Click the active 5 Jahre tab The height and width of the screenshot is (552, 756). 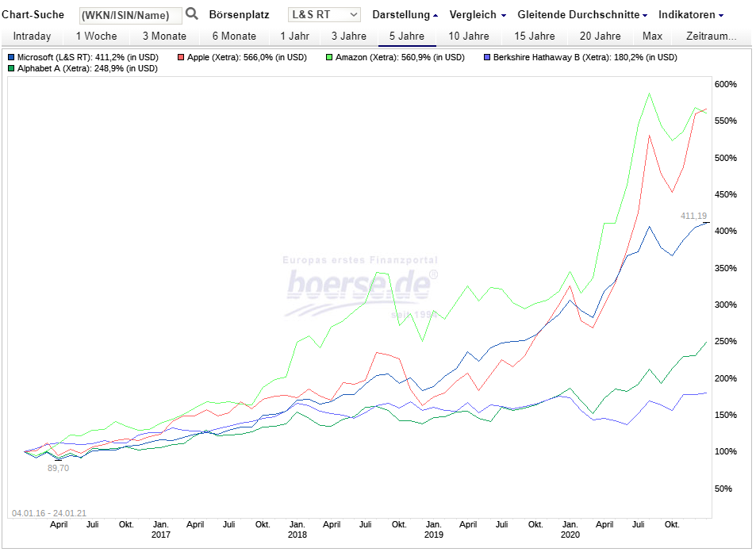tap(407, 36)
